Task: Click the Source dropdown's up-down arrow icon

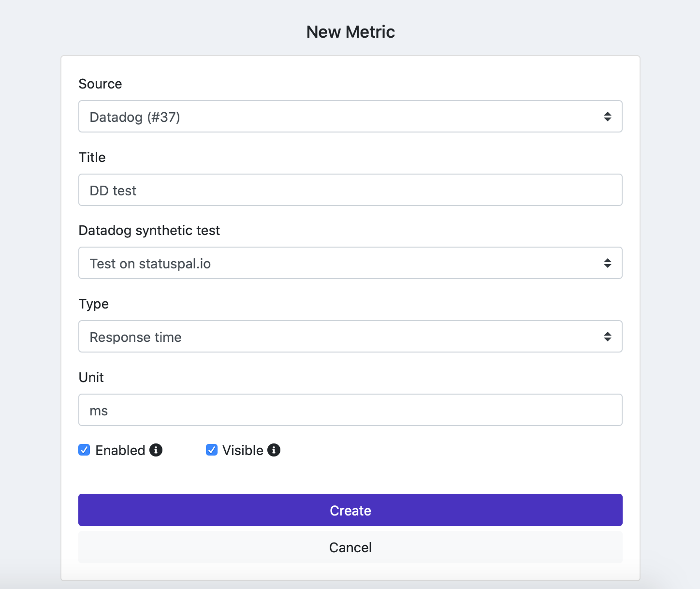Action: [x=607, y=117]
